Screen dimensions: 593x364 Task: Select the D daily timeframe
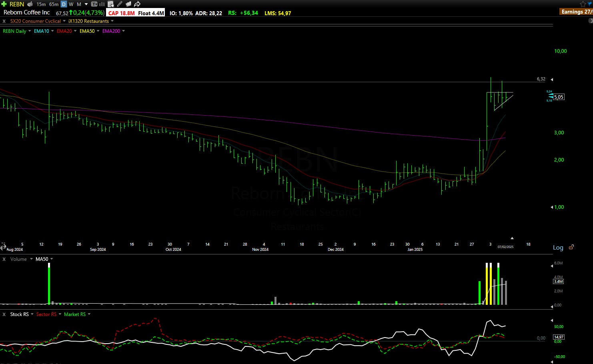(64, 4)
